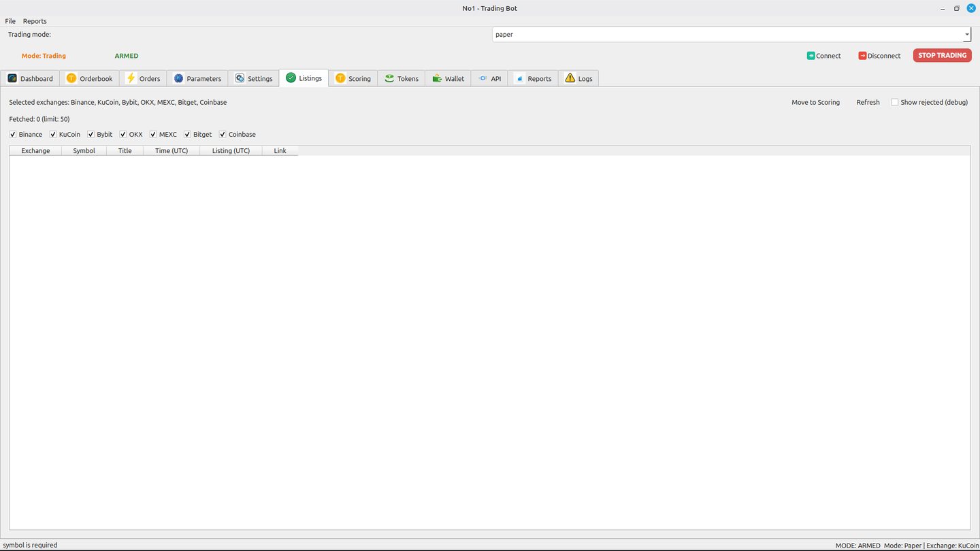Sort by the Time (UTC) column header
The image size is (980, 551).
click(x=171, y=150)
